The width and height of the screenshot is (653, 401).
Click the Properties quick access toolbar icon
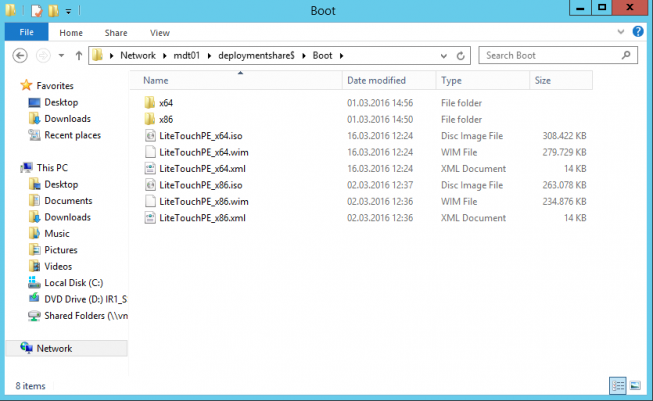point(37,10)
